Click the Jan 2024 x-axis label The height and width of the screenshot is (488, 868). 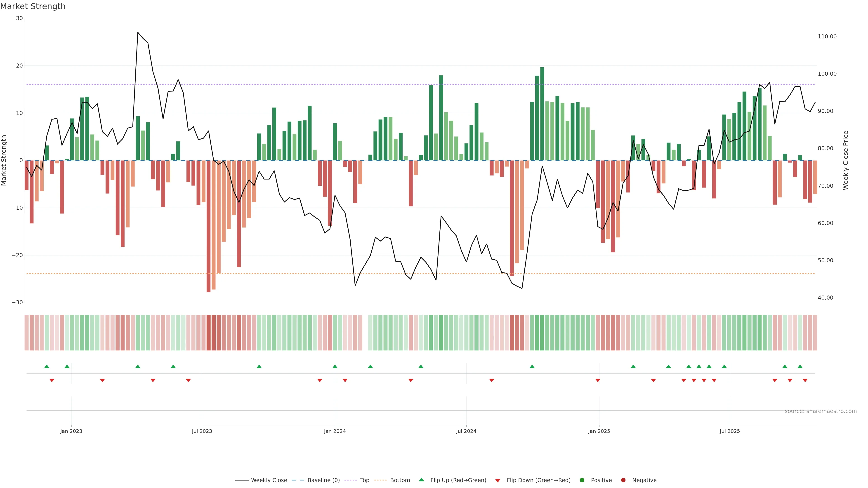335,431
